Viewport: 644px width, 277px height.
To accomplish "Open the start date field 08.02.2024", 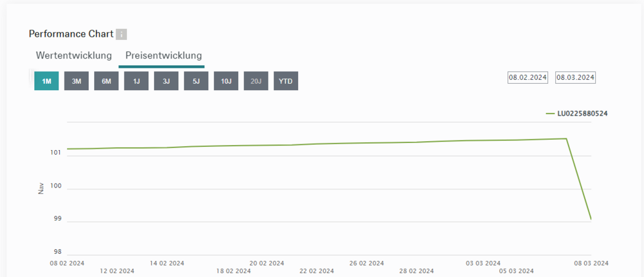I will tap(527, 77).
